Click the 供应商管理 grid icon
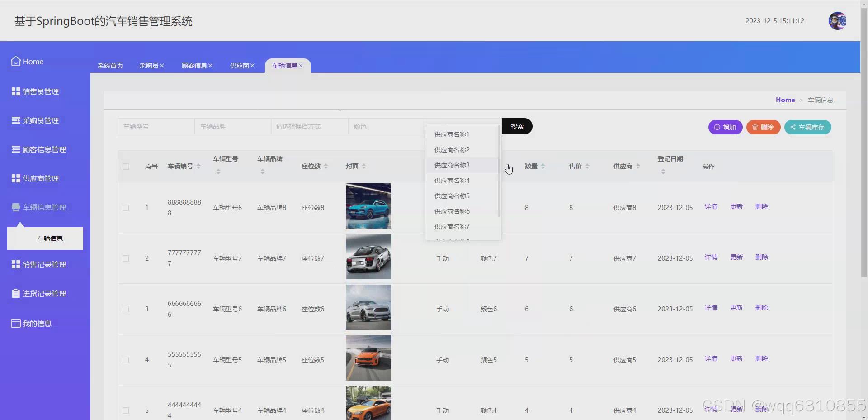The width and height of the screenshot is (868, 420). point(16,178)
